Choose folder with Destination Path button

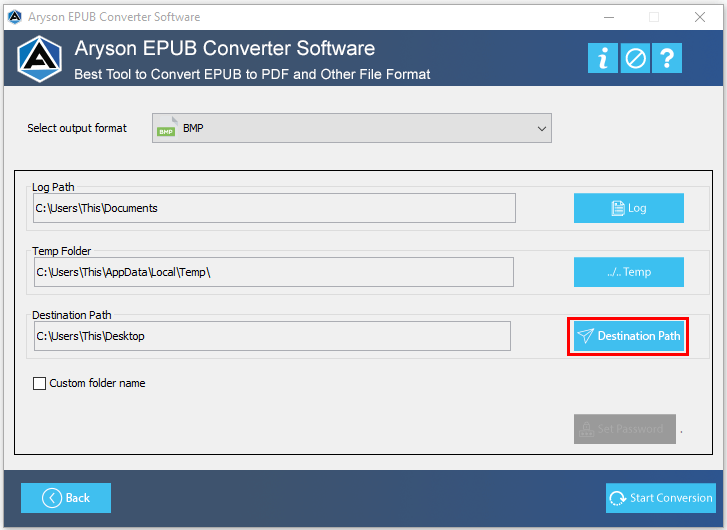629,336
